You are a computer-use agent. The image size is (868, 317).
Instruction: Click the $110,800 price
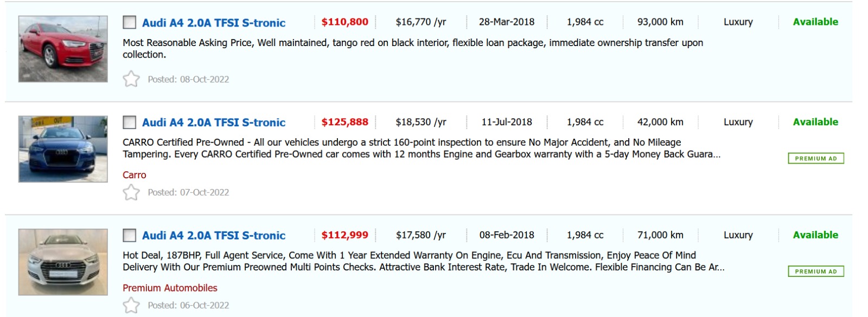pos(344,22)
